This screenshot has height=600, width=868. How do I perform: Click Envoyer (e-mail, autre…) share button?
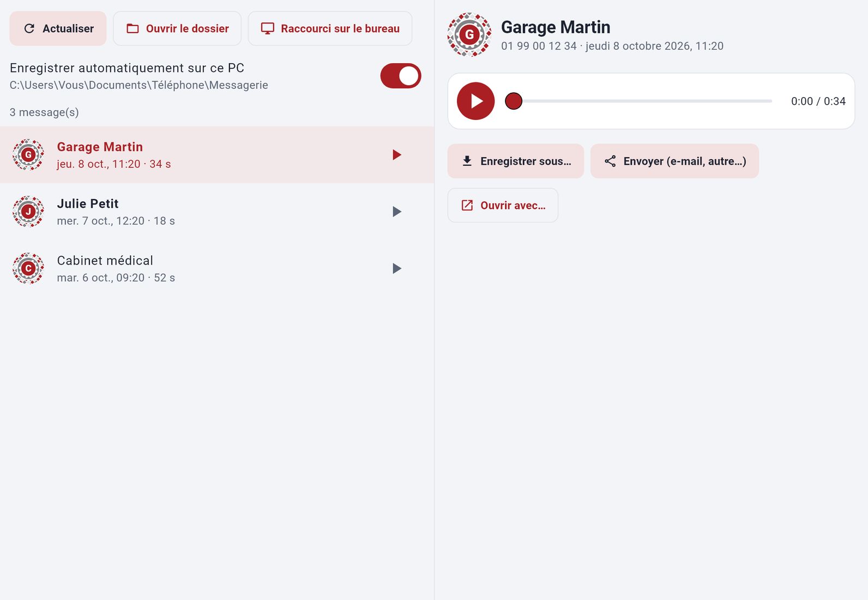tap(674, 161)
